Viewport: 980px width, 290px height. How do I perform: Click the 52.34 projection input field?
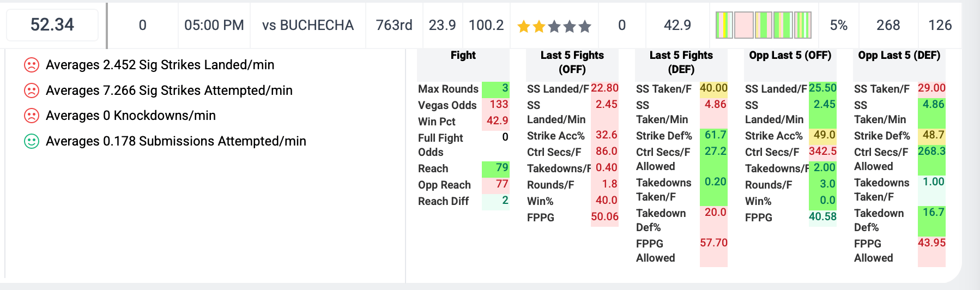pos(52,25)
